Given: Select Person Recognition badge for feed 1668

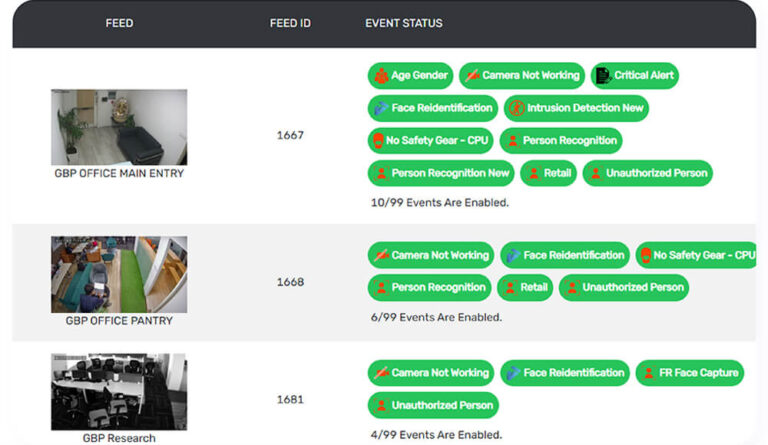Looking at the screenshot, I should (429, 288).
